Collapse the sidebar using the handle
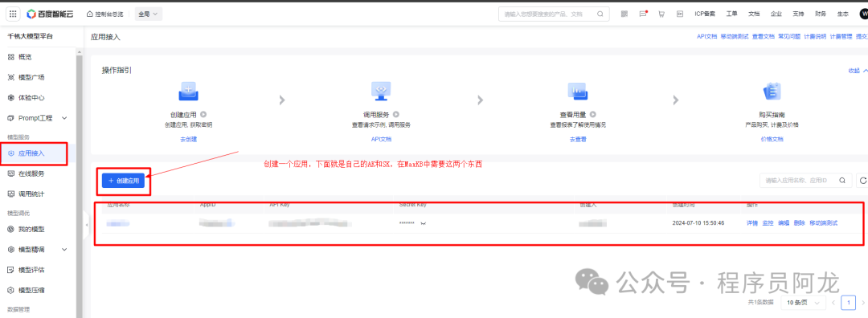Image resolution: width=868 pixels, height=318 pixels. click(x=86, y=225)
